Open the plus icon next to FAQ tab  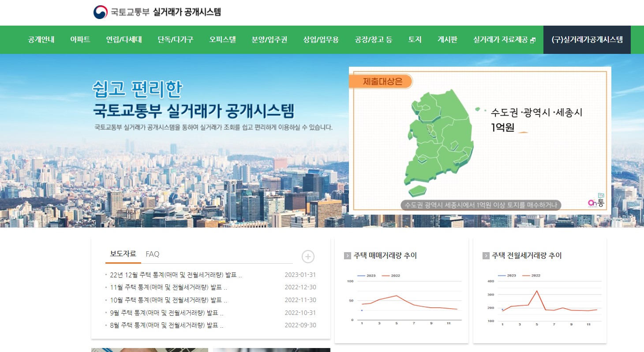307,257
